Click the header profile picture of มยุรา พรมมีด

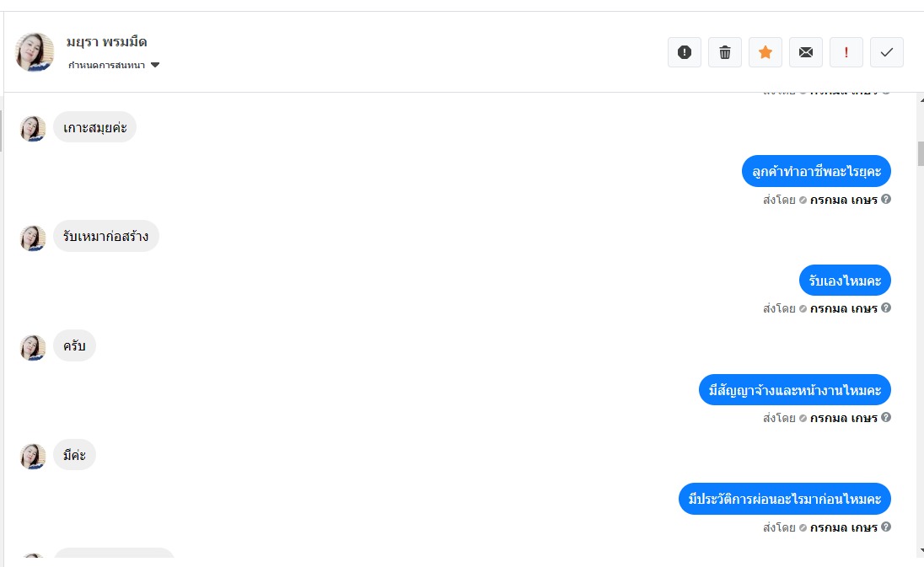[35, 52]
